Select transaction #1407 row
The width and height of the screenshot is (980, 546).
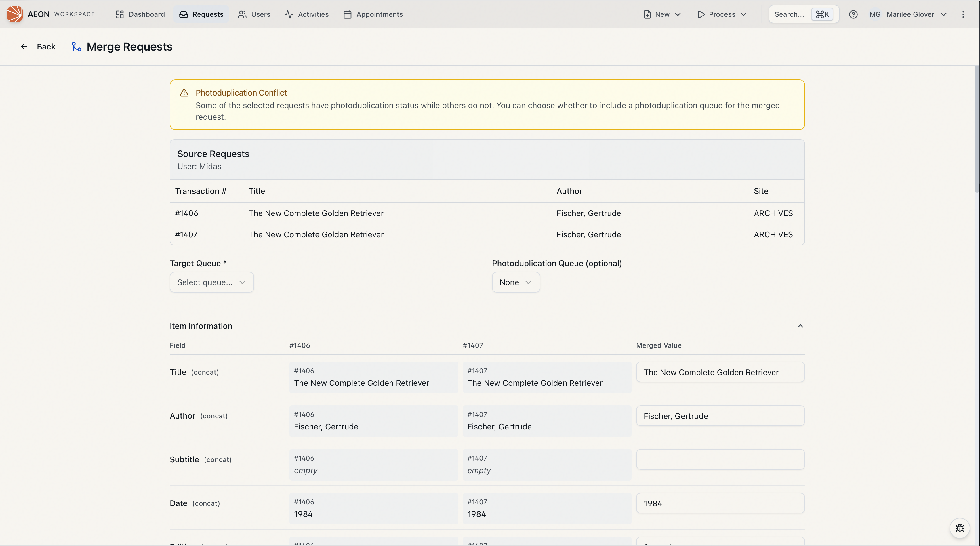[487, 234]
